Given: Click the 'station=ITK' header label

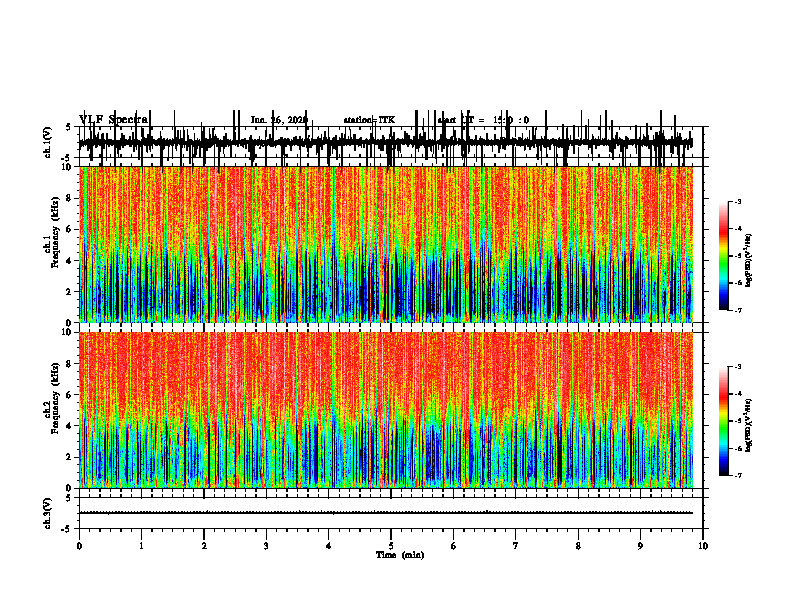Looking at the screenshot, I should point(369,120).
